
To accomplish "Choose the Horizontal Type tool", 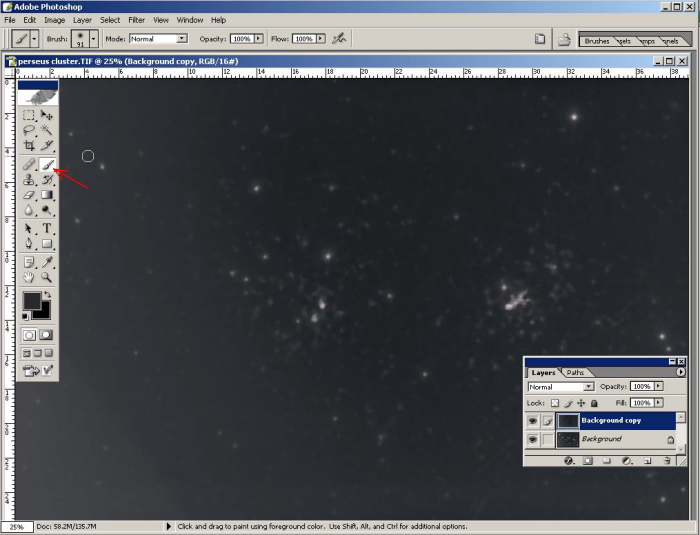I will pyautogui.click(x=47, y=229).
